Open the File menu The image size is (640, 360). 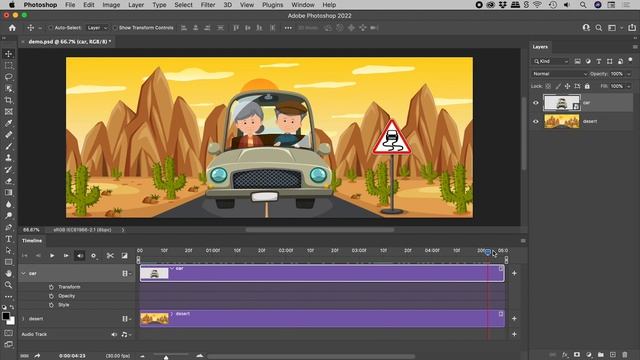[x=70, y=5]
